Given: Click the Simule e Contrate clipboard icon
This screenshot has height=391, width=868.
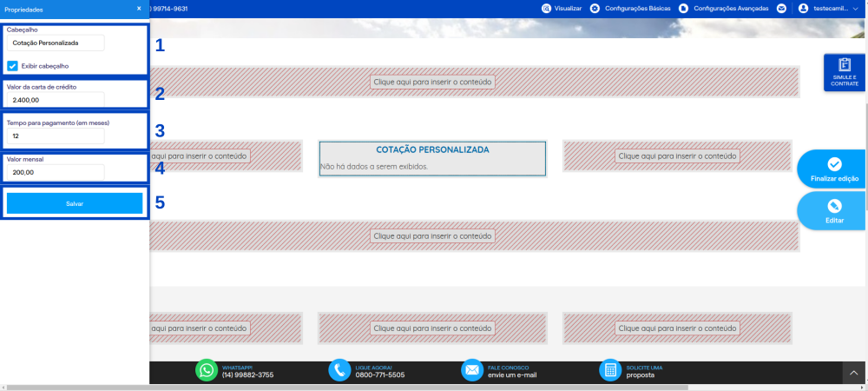Looking at the screenshot, I should coord(845,65).
